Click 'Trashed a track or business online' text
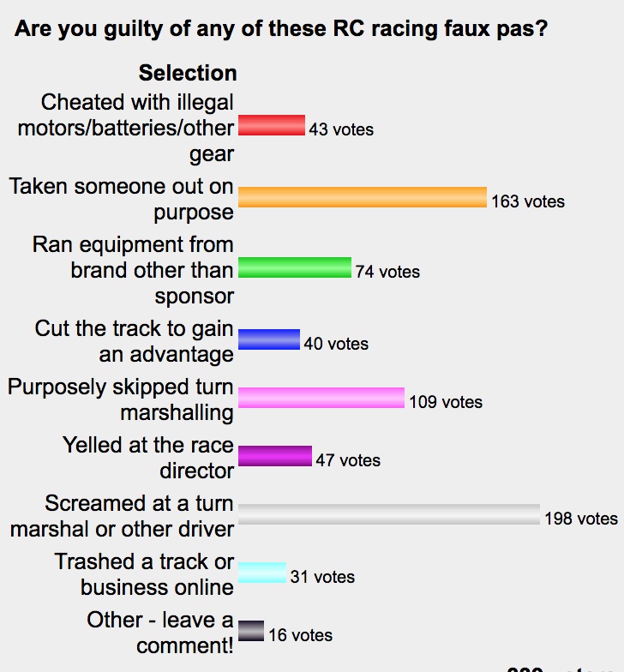This screenshot has height=672, width=624. (144, 574)
